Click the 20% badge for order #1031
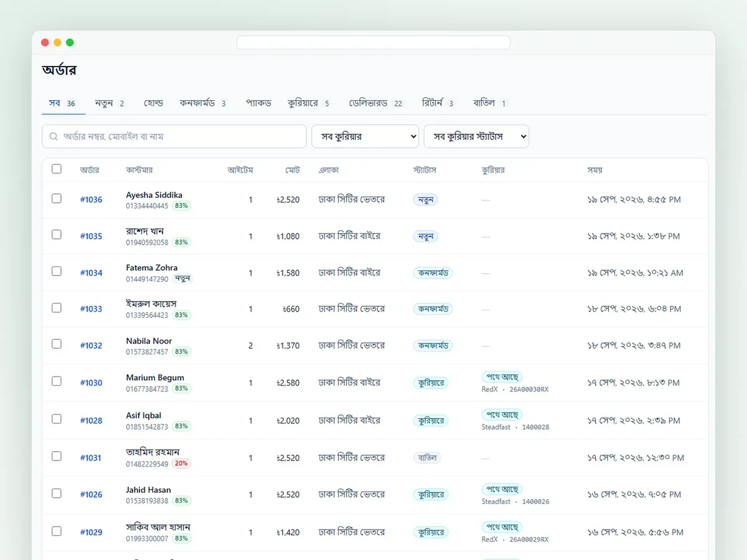Image resolution: width=747 pixels, height=560 pixels. tap(181, 464)
